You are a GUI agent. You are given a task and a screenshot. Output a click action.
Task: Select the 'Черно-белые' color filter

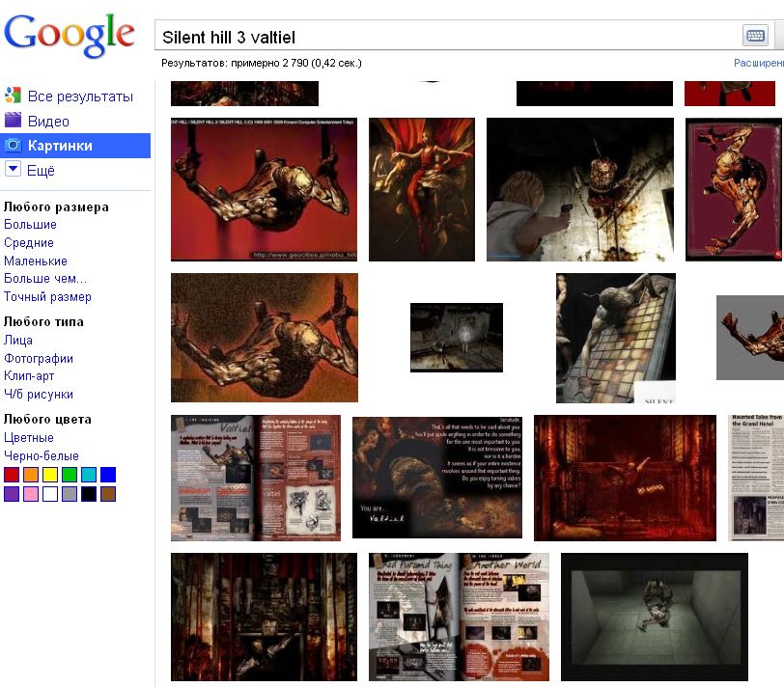pyautogui.click(x=41, y=455)
